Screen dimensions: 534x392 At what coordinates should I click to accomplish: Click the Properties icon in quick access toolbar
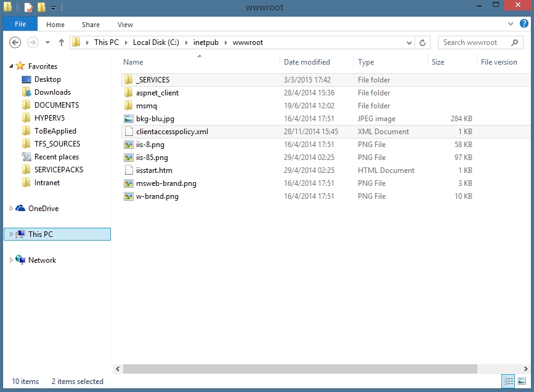pyautogui.click(x=28, y=7)
